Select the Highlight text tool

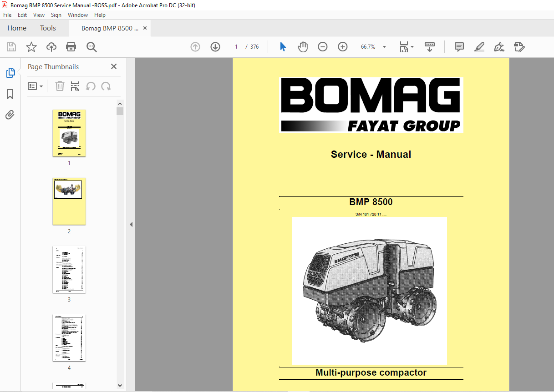pyautogui.click(x=479, y=47)
